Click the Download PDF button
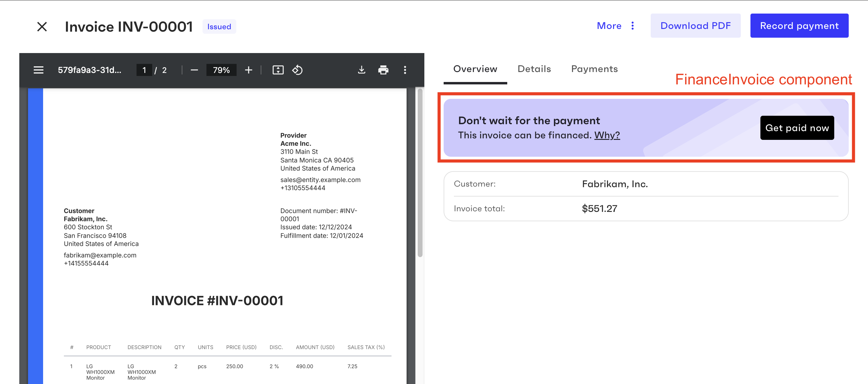868x384 pixels. pos(695,26)
